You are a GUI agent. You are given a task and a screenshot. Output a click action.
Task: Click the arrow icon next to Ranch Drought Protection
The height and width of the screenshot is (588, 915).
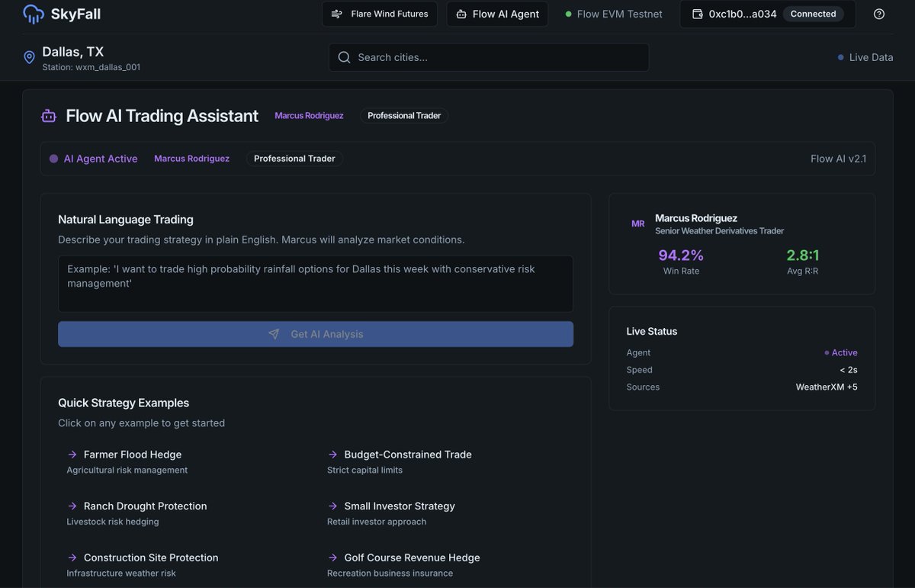[x=72, y=506]
